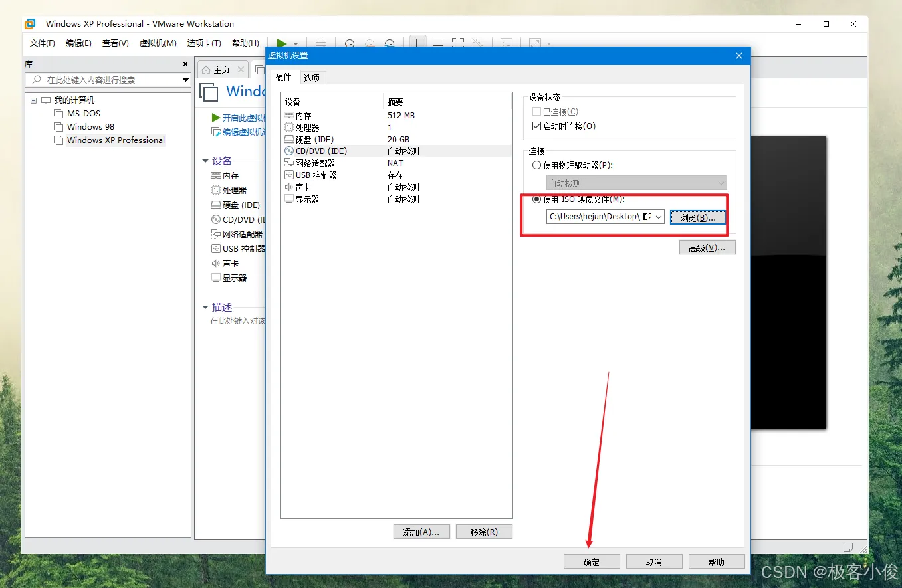Click 声卡 device icon on the VM summary page
Viewport: 902px width, 588px height.
(x=215, y=263)
